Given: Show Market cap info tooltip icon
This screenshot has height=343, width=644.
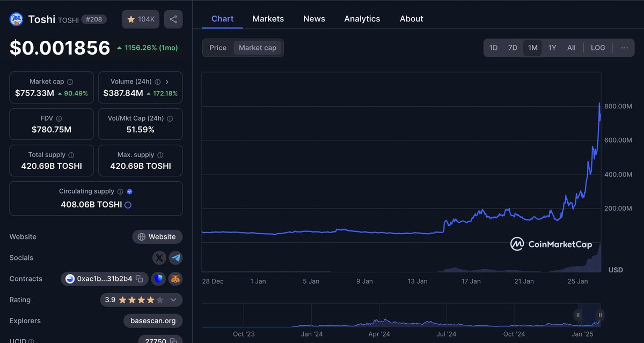Looking at the screenshot, I should tap(70, 82).
